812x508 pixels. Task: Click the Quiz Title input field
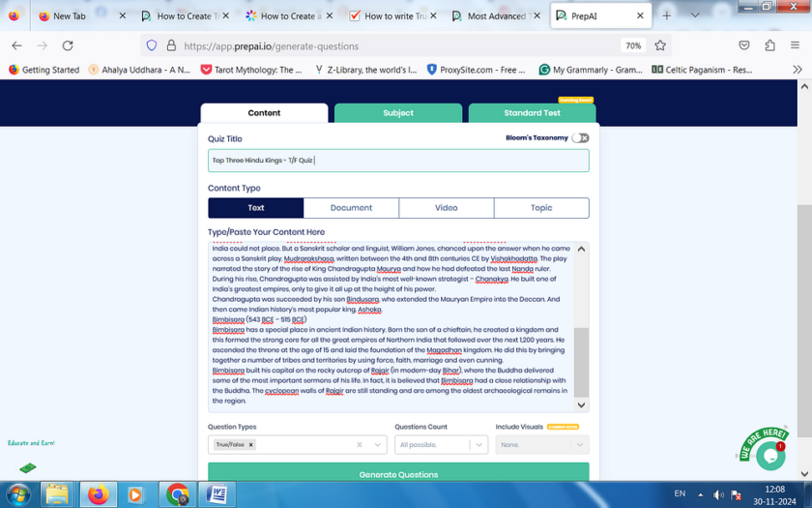tap(397, 161)
